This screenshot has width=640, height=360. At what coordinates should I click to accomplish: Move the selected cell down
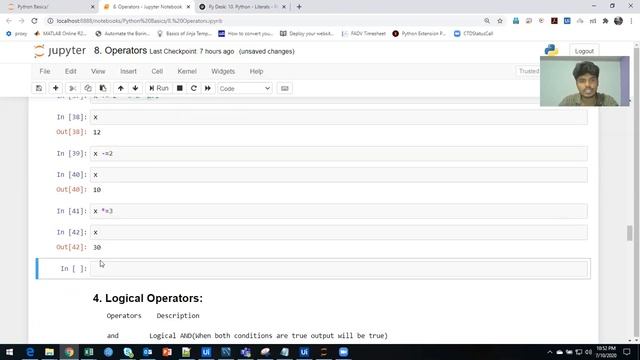pyautogui.click(x=135, y=88)
